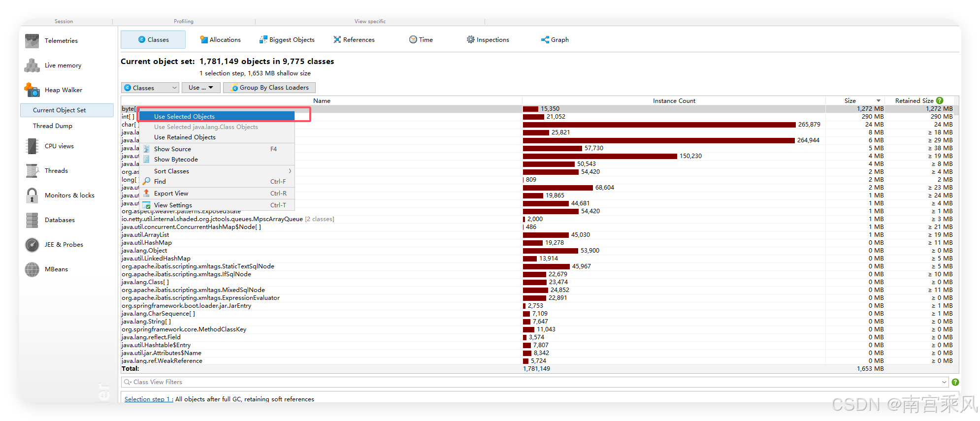
Task: Open Live memory section icon
Action: click(x=32, y=65)
